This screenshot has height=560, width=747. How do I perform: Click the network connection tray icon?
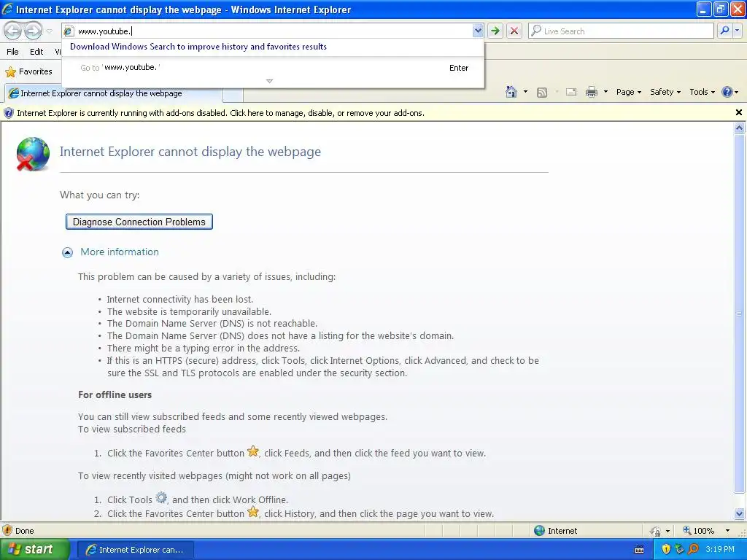click(x=680, y=550)
